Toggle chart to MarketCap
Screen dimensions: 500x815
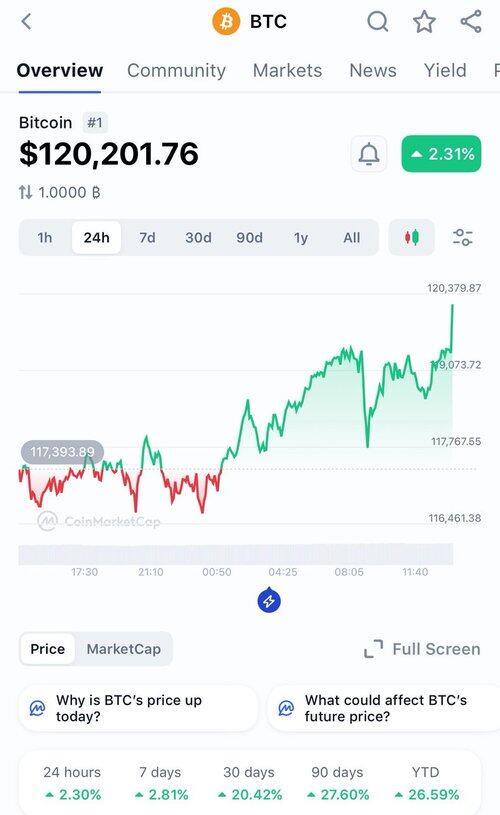click(124, 649)
